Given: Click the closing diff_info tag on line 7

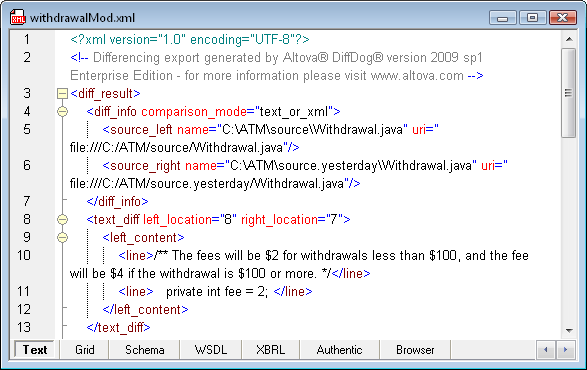Looking at the screenshot, I should [117, 201].
